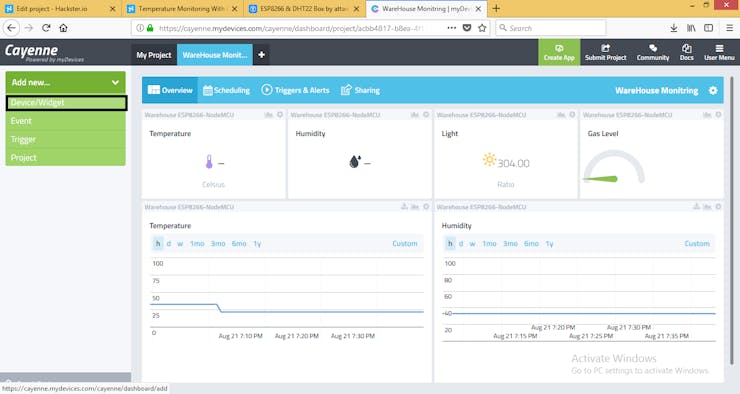
Task: Choose Project from Add new list
Action: pyautogui.click(x=65, y=158)
